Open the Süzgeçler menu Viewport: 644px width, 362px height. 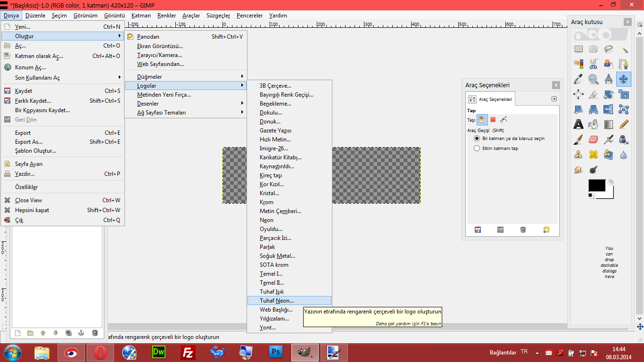[218, 16]
